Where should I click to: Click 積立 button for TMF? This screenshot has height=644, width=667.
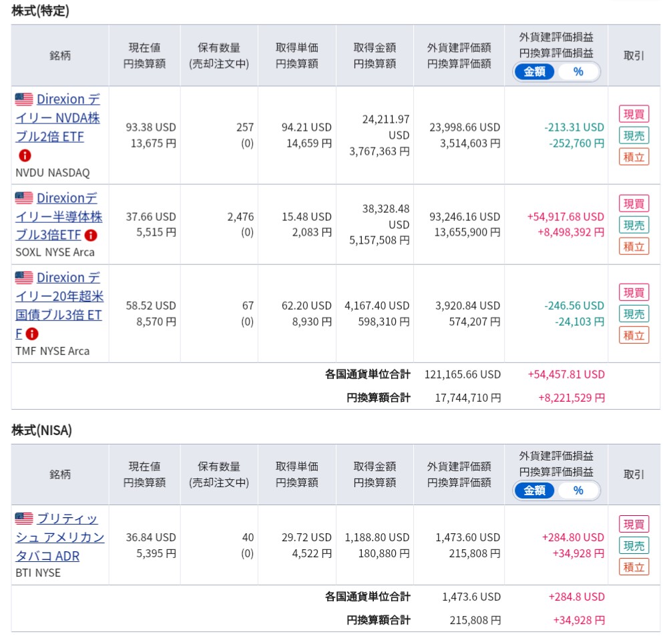tap(634, 335)
